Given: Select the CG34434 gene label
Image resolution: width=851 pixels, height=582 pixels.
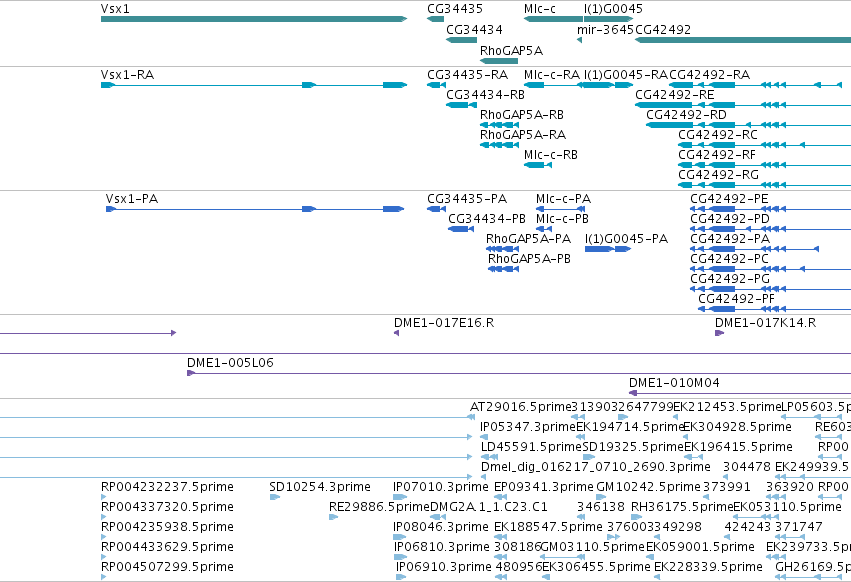Looking at the screenshot, I should click(474, 29).
